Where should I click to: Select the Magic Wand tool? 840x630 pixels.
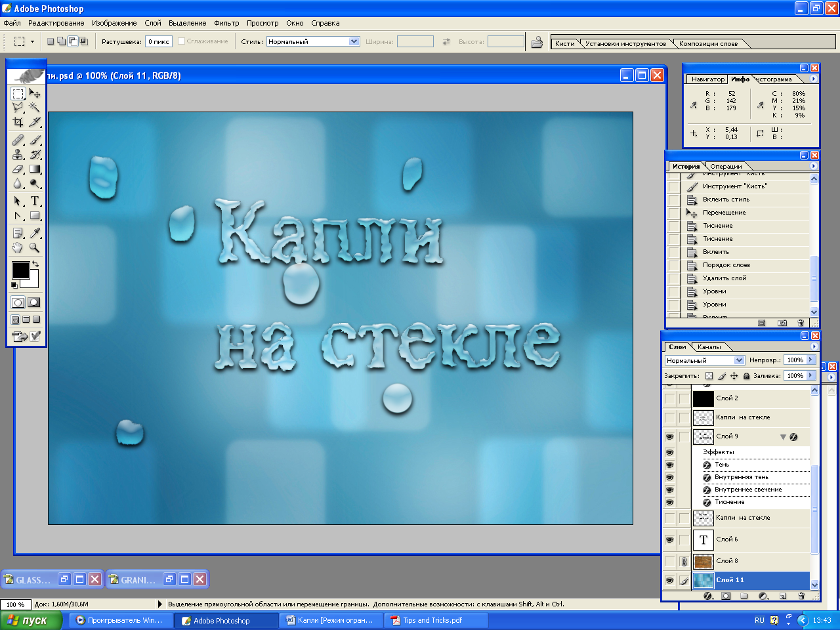pos(35,108)
